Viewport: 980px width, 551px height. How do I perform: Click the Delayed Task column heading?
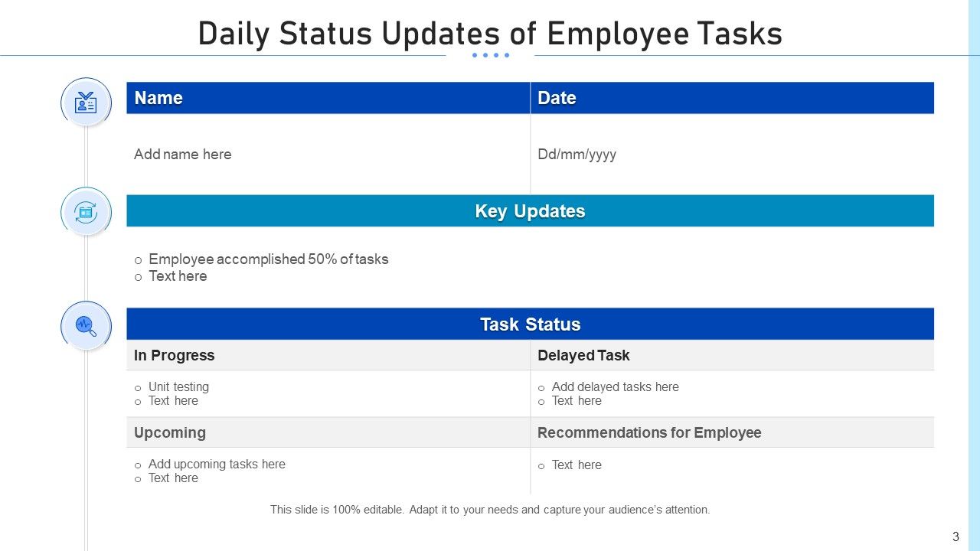click(583, 356)
